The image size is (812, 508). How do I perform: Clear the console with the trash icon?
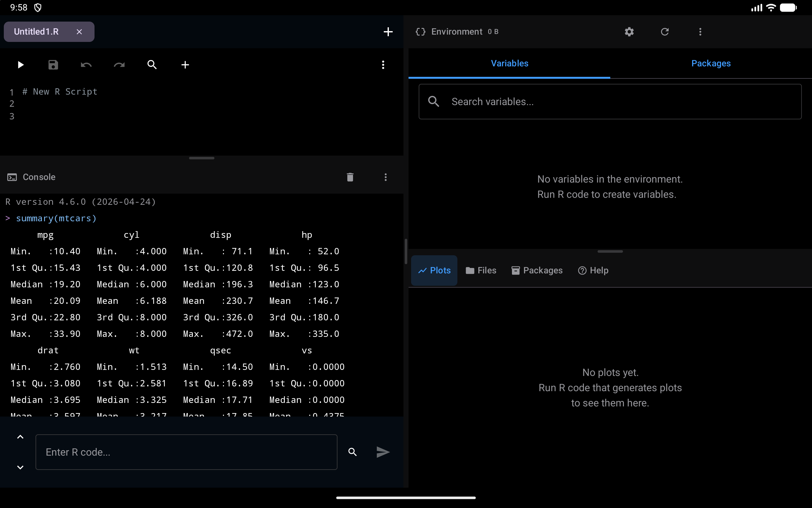[x=350, y=177]
